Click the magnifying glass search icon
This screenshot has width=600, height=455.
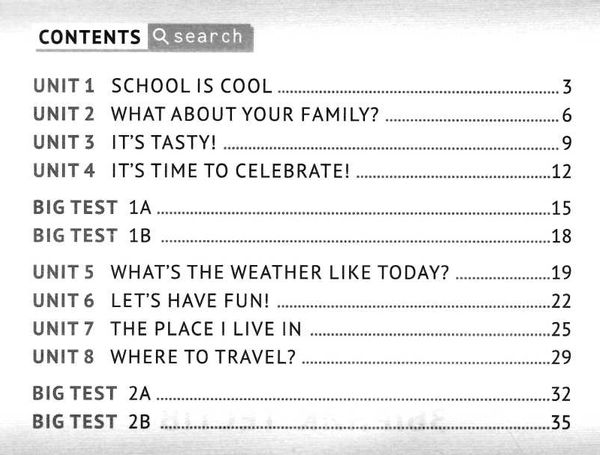click(x=160, y=37)
